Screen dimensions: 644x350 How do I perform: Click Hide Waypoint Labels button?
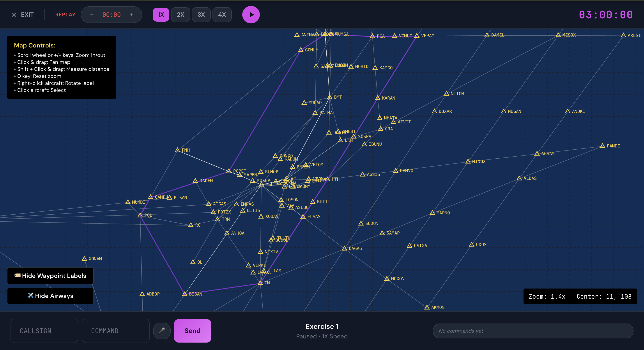pos(50,276)
